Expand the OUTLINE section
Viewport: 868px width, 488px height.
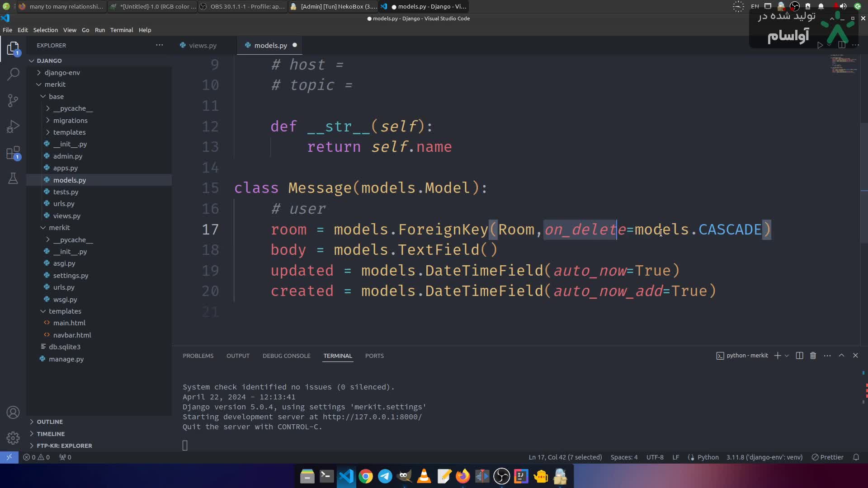tap(50, 422)
